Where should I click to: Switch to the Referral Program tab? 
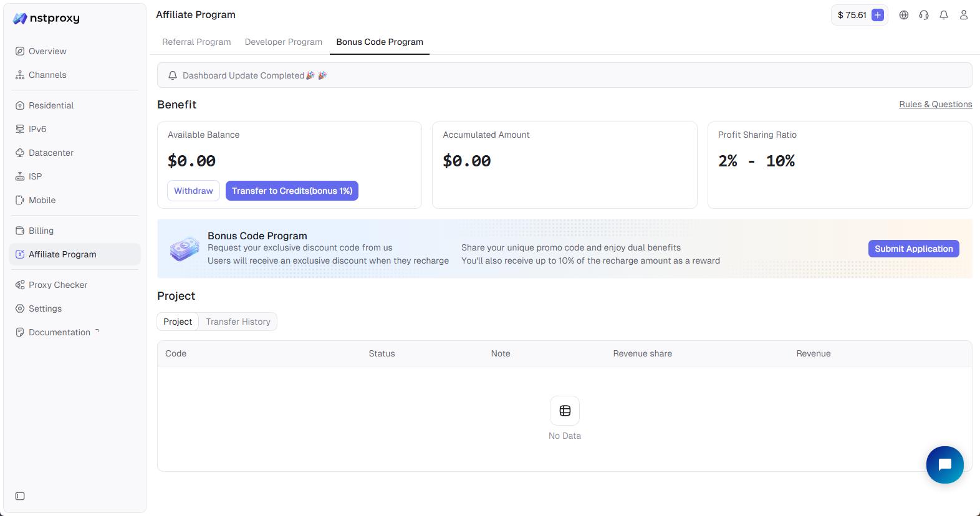[196, 42]
